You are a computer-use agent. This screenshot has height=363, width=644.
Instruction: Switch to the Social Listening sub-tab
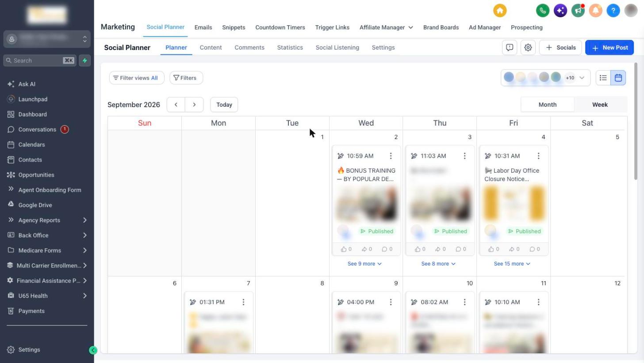[x=337, y=47]
